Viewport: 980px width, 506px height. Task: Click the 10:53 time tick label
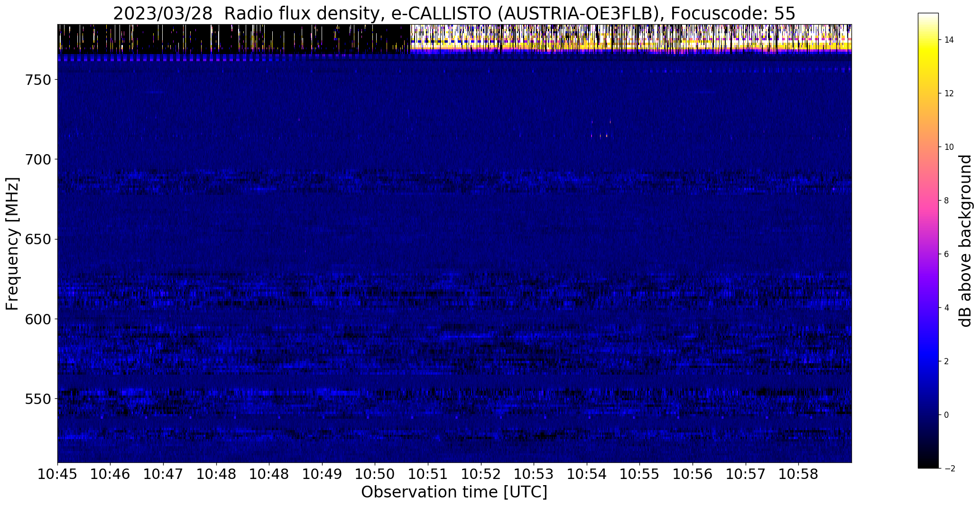click(534, 475)
